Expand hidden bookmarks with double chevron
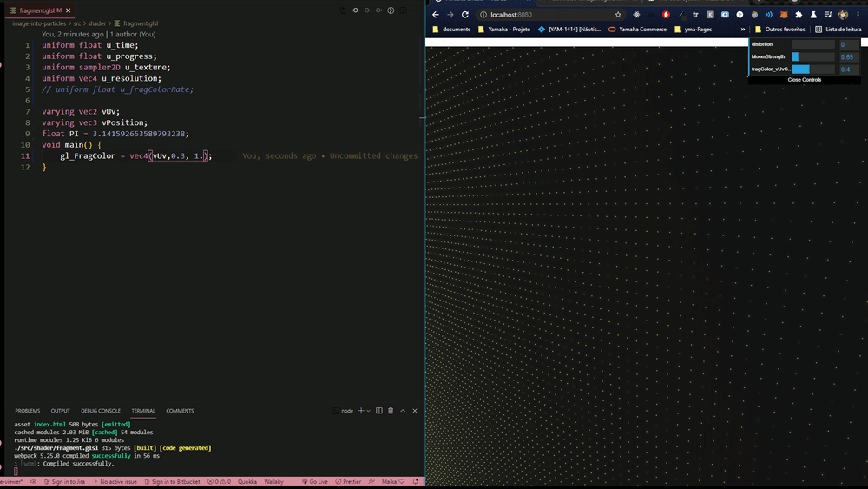The image size is (868, 489). [742, 29]
